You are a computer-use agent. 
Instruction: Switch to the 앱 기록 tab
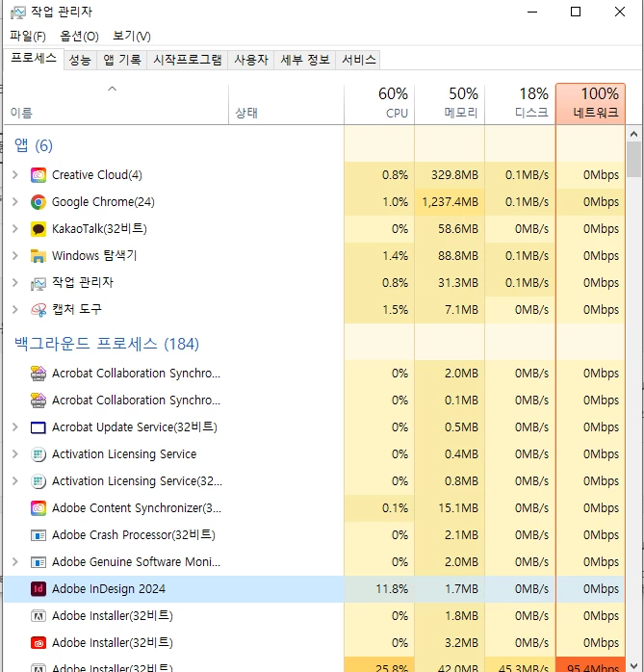point(122,60)
